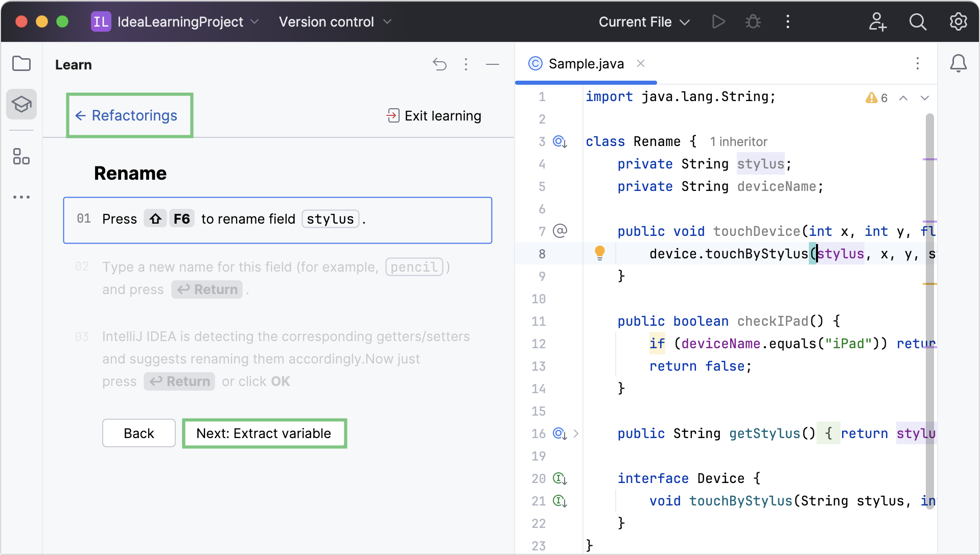Click the Run play icon
980x555 pixels.
click(x=718, y=22)
